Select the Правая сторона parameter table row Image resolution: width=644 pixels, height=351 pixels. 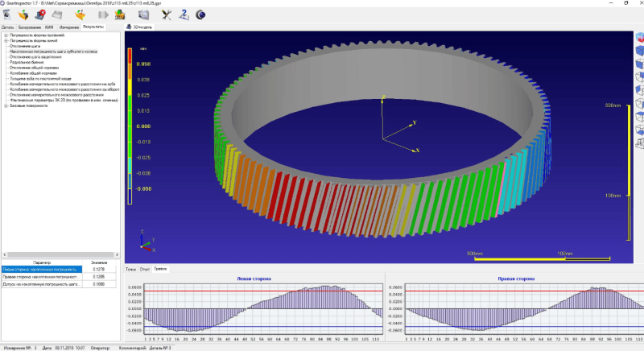click(40, 276)
